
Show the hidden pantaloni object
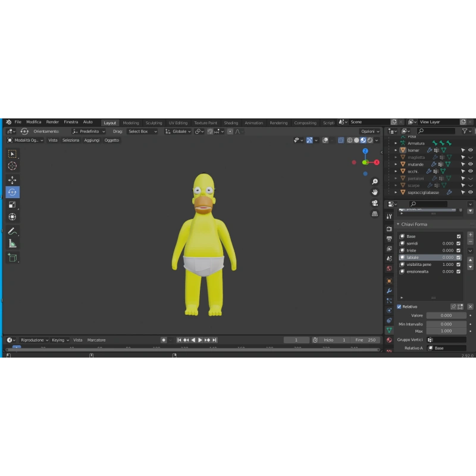[x=470, y=178]
